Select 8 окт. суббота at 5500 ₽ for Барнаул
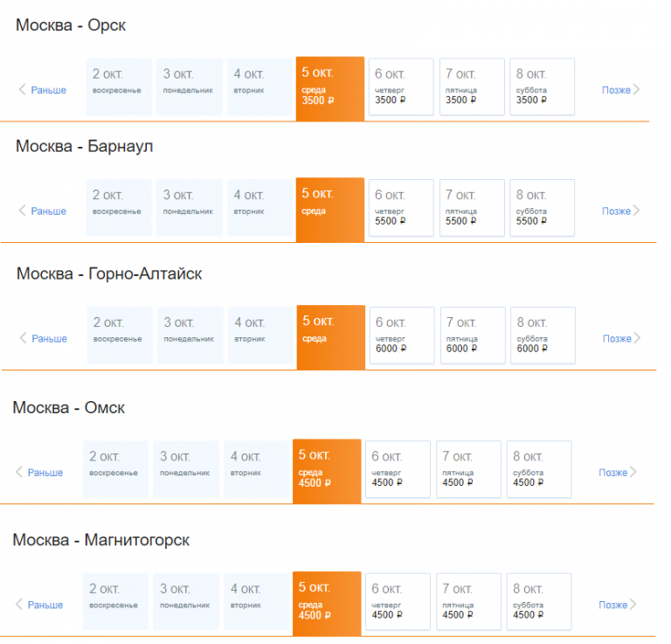Screen dimensions: 671x644 coord(542,208)
